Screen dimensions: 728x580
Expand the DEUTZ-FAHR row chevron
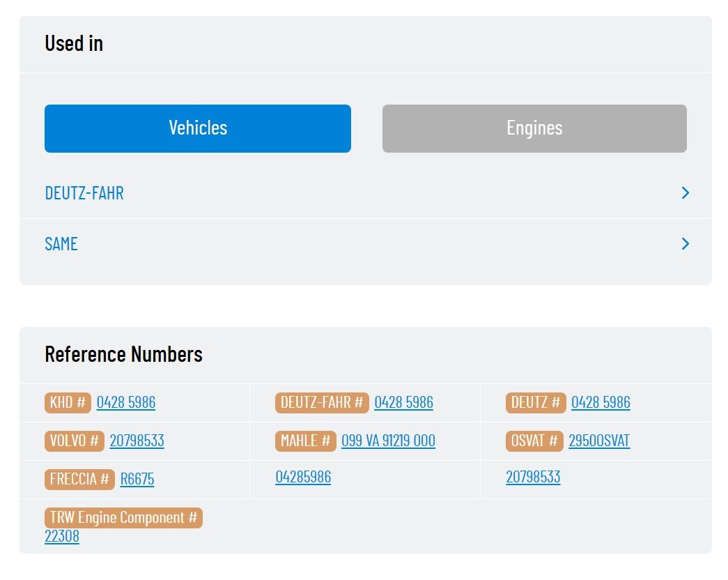[x=686, y=193]
